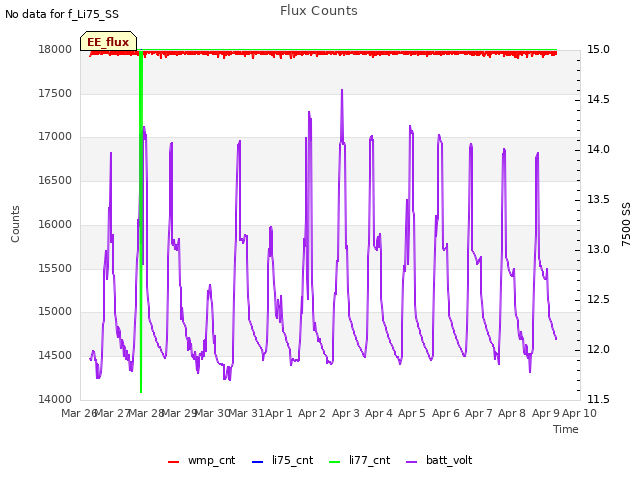The image size is (640, 480).
Task: Click the wmp_cnt legend entry
Action: tap(202, 461)
